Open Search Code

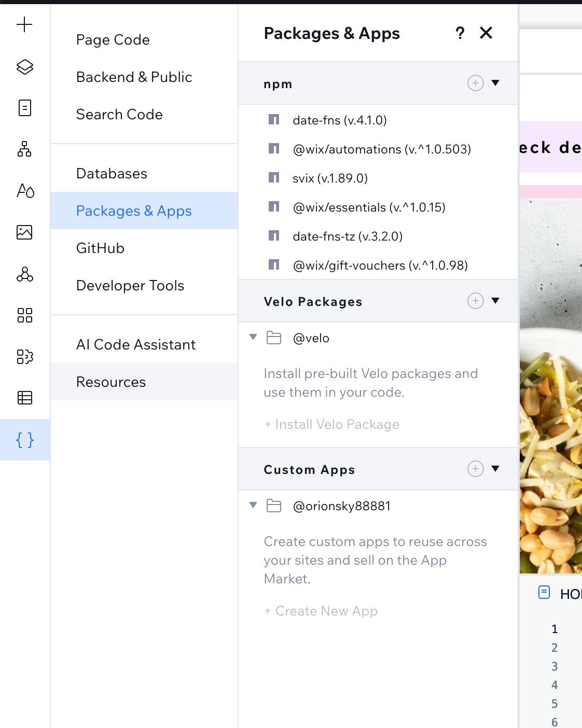pos(144,115)
